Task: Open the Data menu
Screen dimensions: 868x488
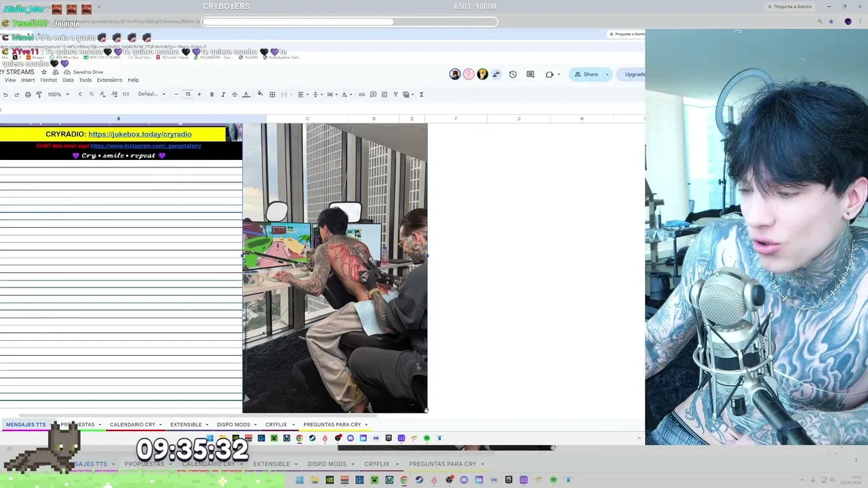Action: coord(68,80)
